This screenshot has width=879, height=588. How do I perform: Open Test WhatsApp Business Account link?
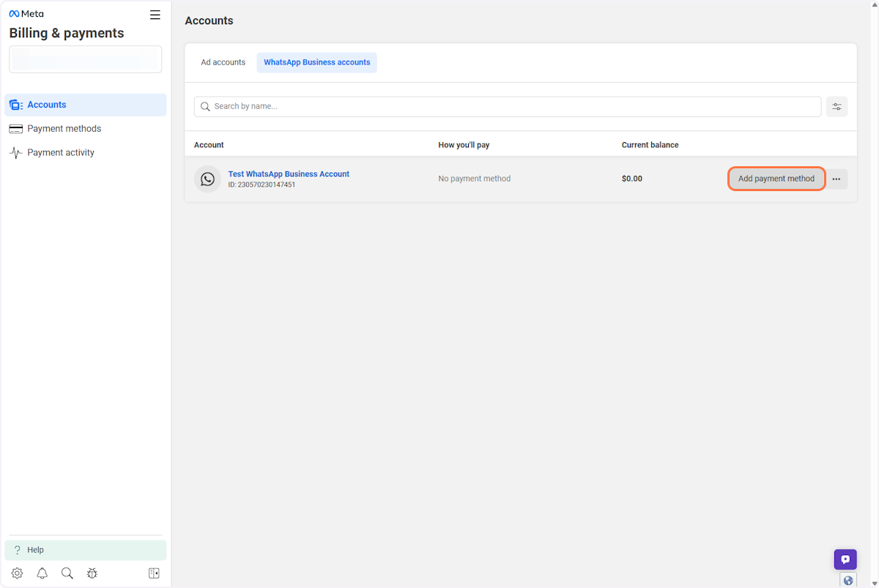(x=289, y=174)
